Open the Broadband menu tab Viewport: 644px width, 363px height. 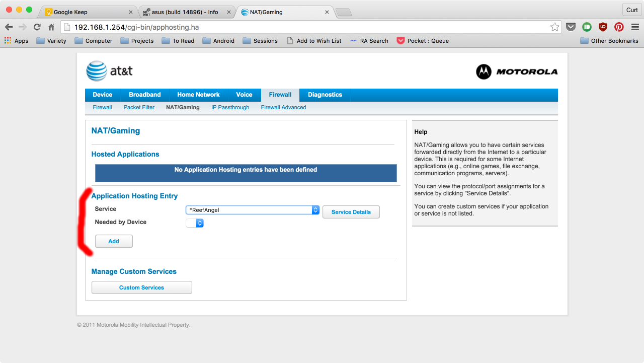point(145,95)
